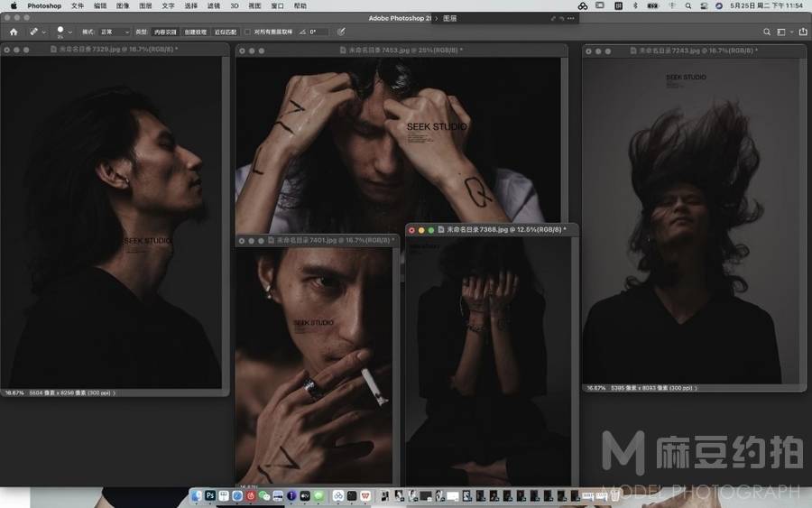This screenshot has height=508, width=812.
Task: Open the 图层 menu
Action: click(145, 5)
